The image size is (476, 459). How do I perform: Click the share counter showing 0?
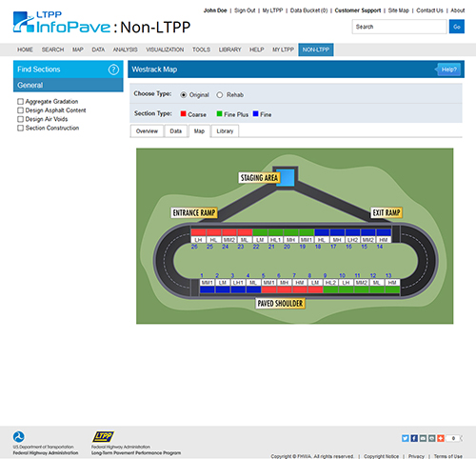click(453, 438)
